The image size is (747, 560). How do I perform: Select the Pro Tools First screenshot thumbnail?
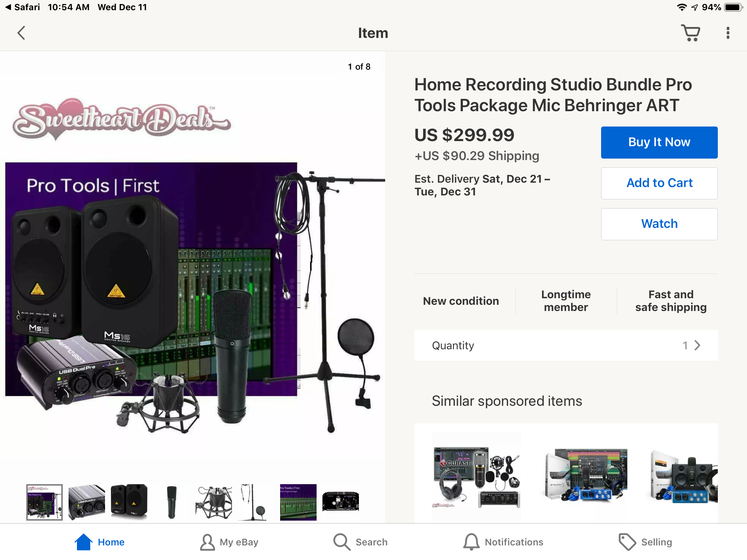tap(298, 502)
